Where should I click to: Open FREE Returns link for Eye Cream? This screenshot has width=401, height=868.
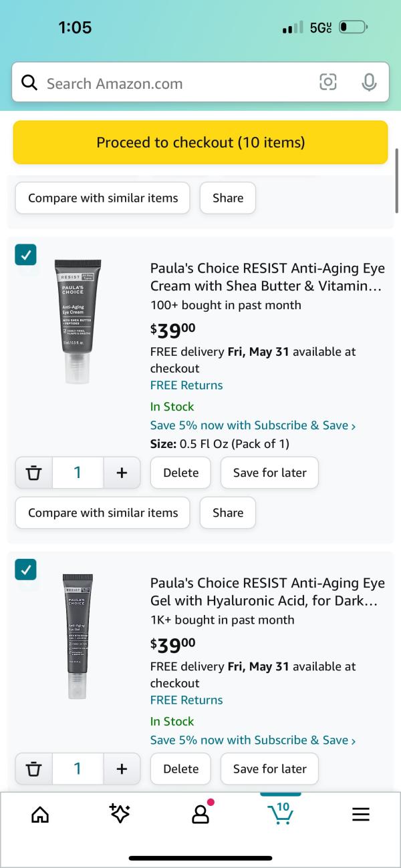point(186,385)
